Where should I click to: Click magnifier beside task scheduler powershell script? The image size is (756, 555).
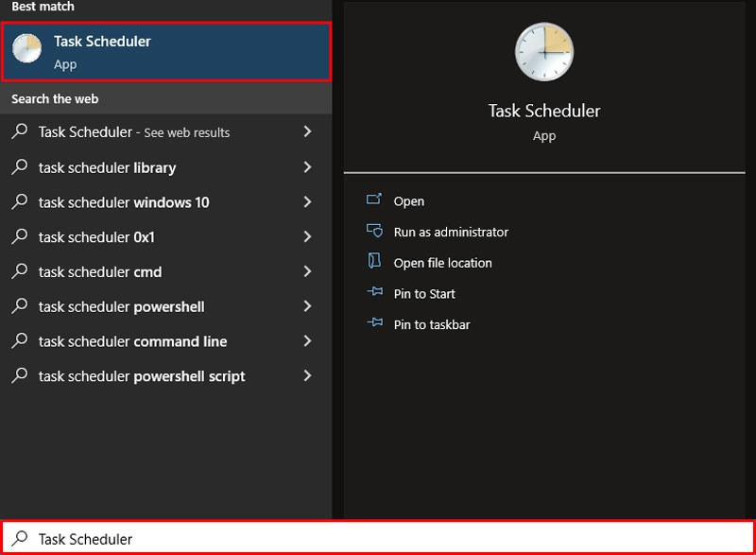20,375
